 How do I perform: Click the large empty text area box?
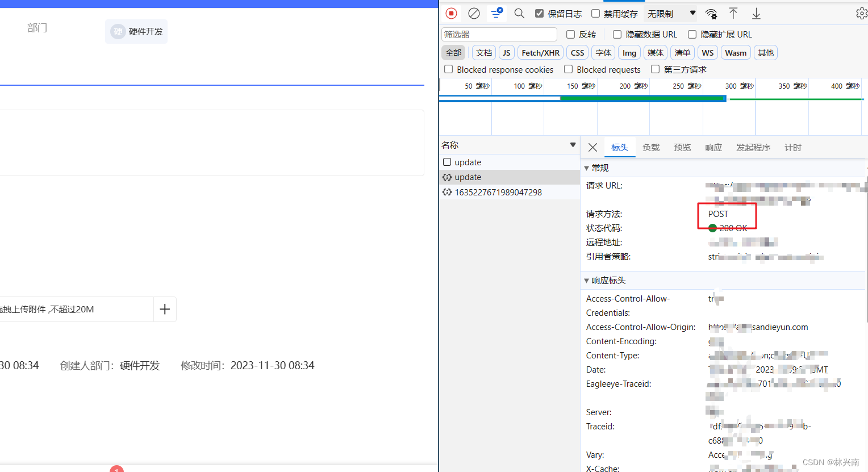click(x=212, y=143)
